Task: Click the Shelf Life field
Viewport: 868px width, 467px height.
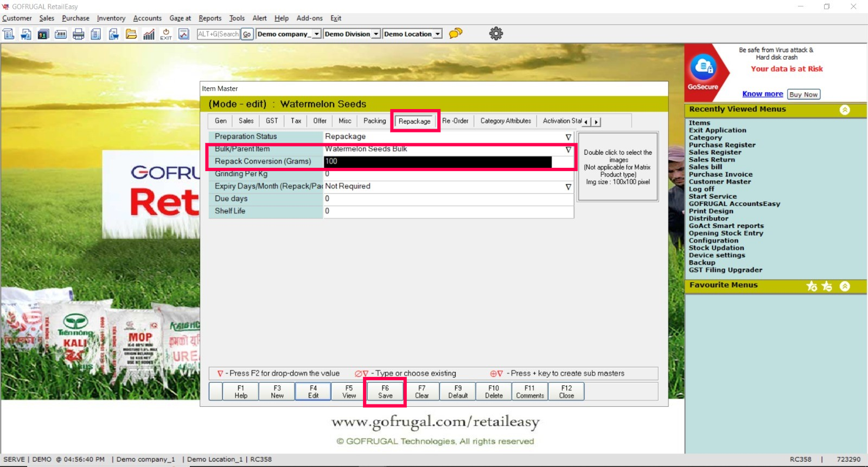Action: point(448,212)
